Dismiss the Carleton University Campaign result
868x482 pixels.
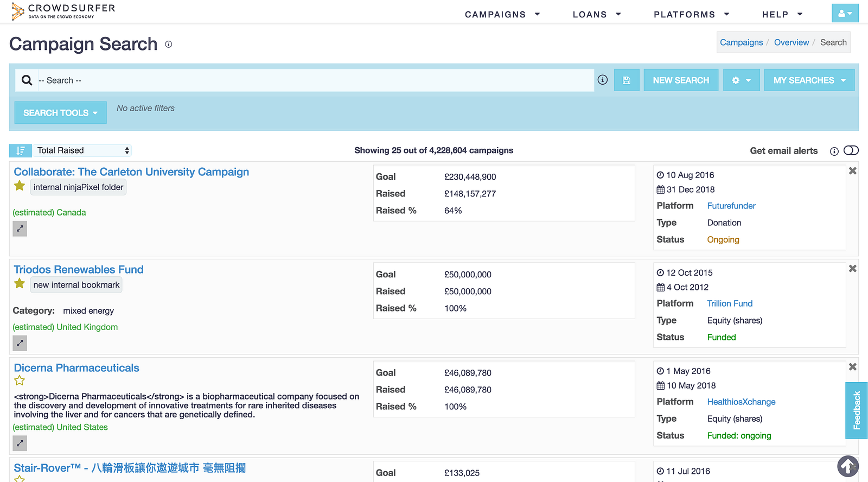click(x=853, y=171)
